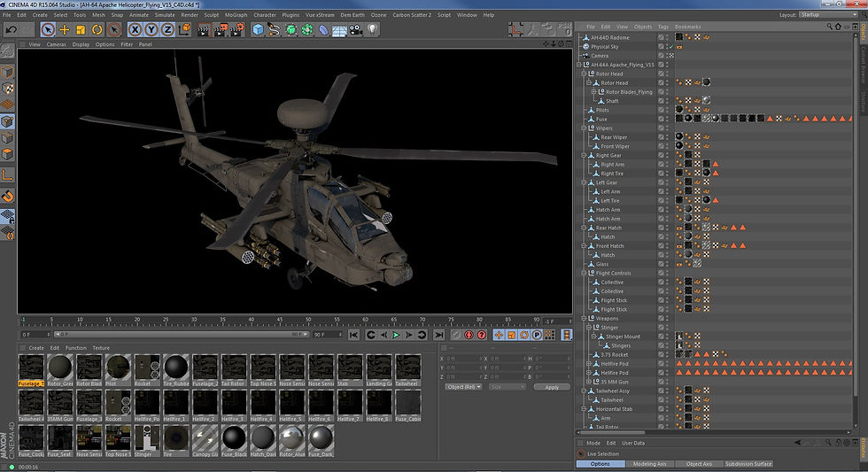The width and height of the screenshot is (868, 472).
Task: Expand the Rotor Blades_Flying node
Action: click(593, 92)
